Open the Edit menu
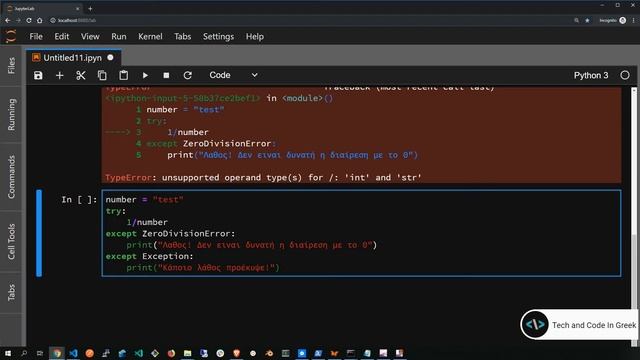The width and height of the screenshot is (640, 360). tap(62, 37)
